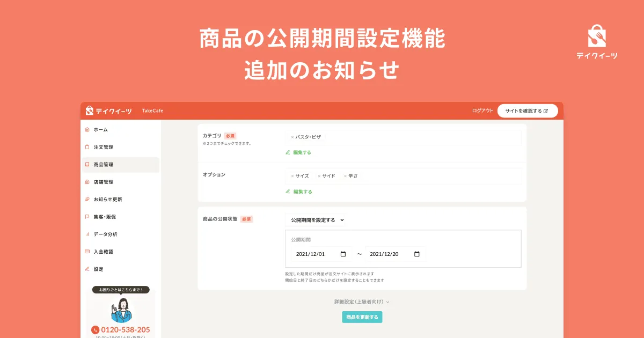Viewport: 644px width, 338px height.
Task: Click the calendar icon on the end date
Action: pos(417,254)
